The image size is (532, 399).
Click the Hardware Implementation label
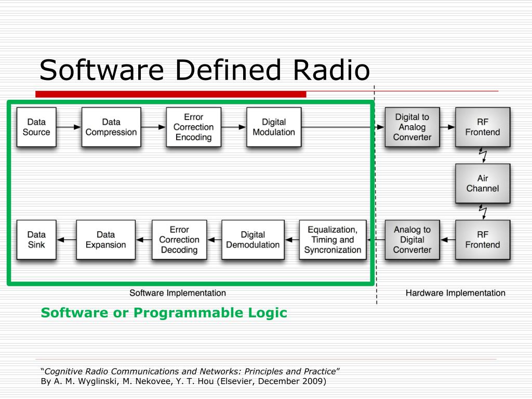(x=455, y=293)
